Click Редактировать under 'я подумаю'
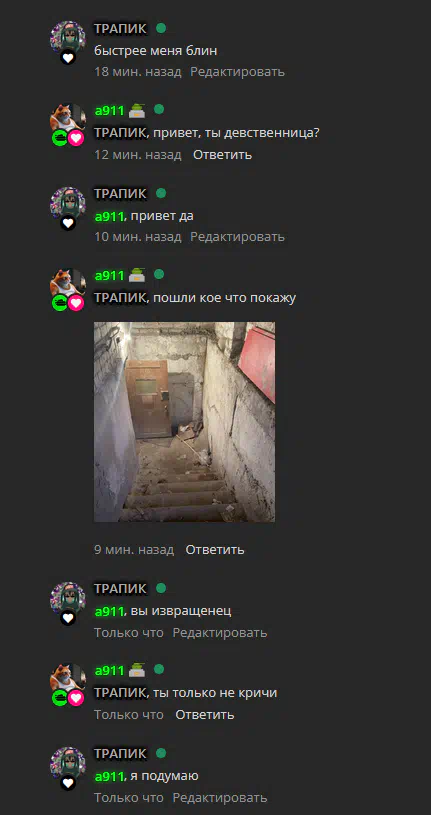This screenshot has height=815, width=431. click(220, 798)
